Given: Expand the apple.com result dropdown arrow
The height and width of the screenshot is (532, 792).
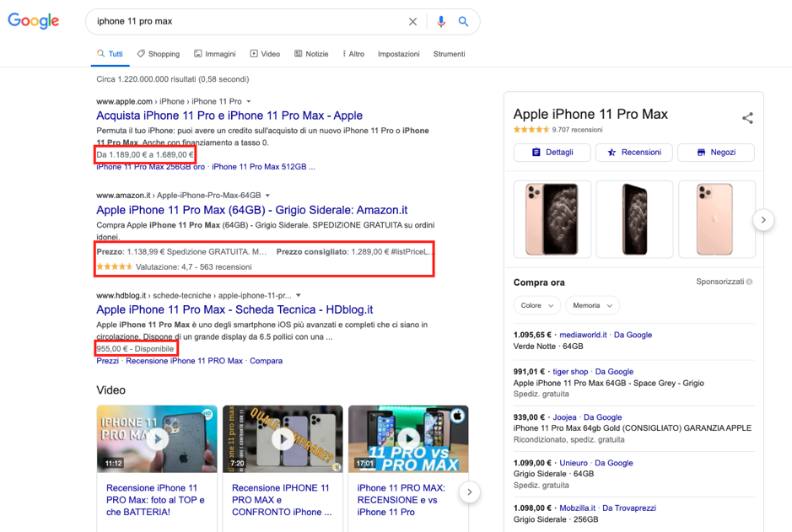Looking at the screenshot, I should click(249, 101).
